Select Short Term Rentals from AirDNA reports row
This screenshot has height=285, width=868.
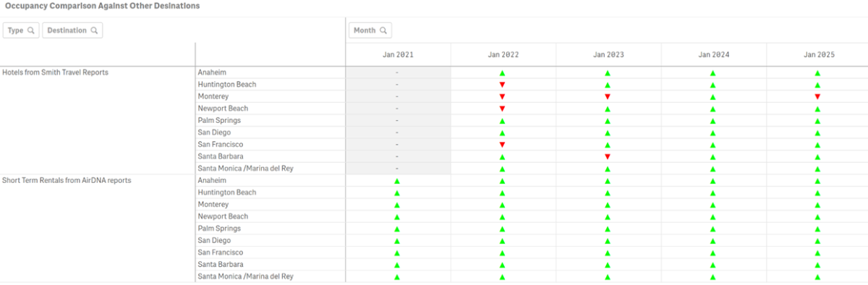tap(67, 180)
